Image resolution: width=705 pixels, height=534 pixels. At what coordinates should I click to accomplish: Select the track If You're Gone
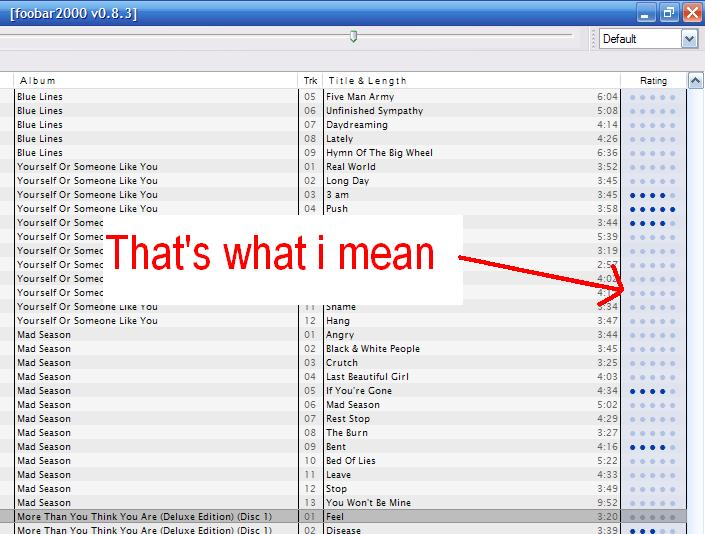click(359, 391)
